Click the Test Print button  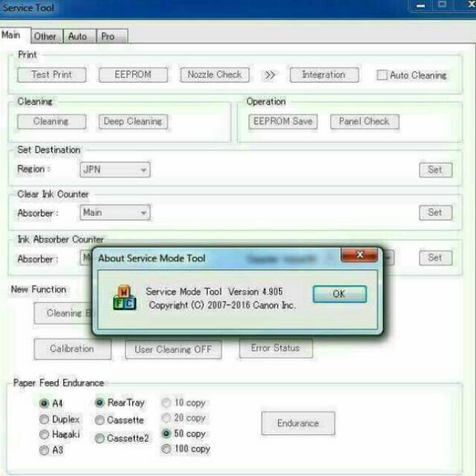point(51,75)
